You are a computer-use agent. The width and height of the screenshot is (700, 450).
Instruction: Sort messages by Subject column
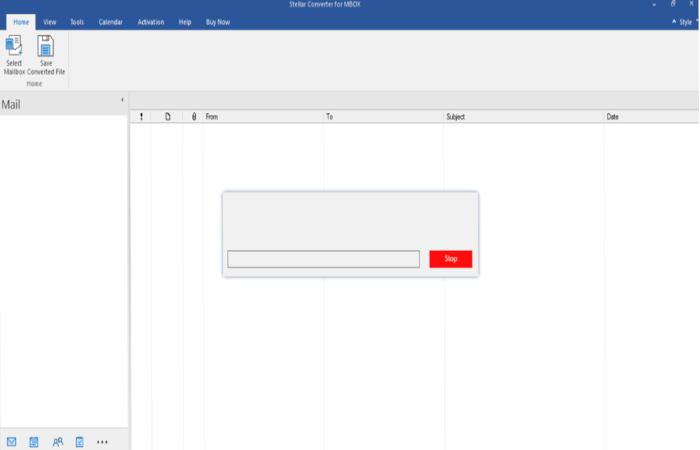click(x=524, y=117)
